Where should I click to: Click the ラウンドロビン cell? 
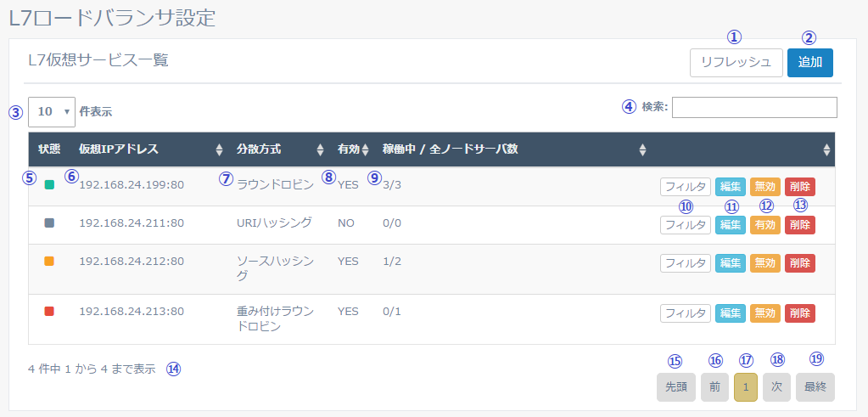(275, 184)
